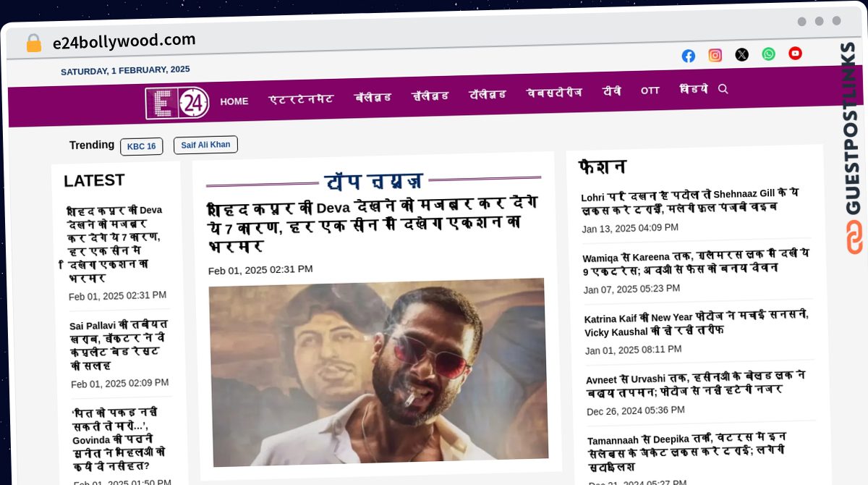
Task: Click the Dec 26, 2024 05:36 PM timestamp
Action: [636, 410]
